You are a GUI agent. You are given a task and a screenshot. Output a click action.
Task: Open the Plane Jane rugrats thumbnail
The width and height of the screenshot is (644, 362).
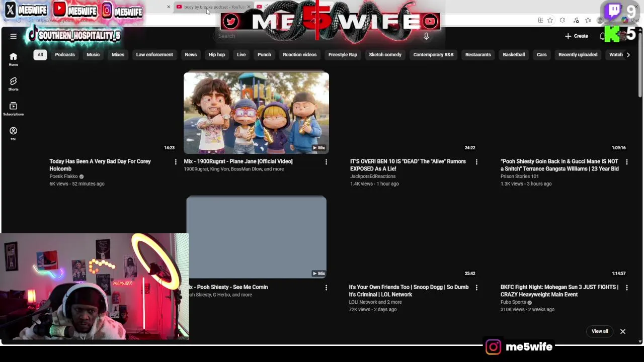tap(256, 113)
